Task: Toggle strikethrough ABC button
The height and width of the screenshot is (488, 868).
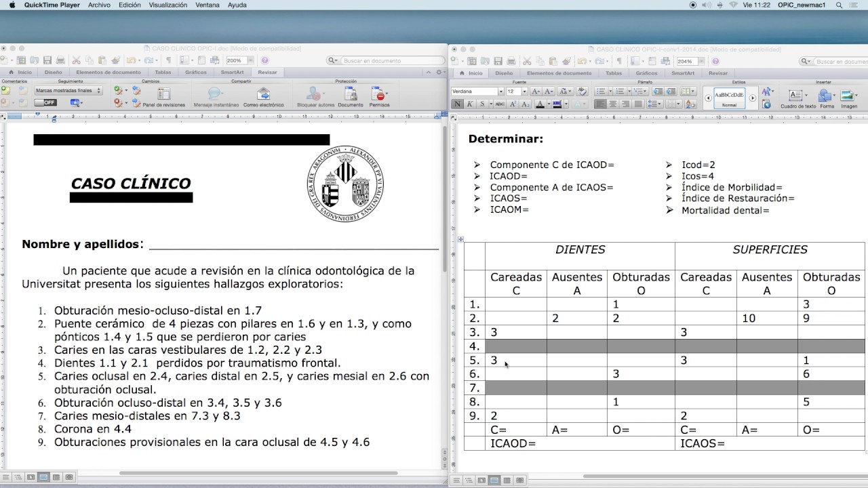Action: (499, 104)
